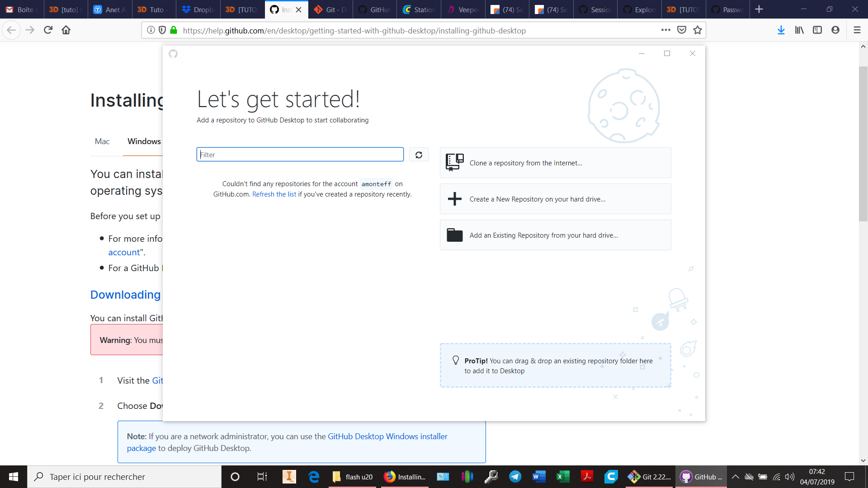This screenshot has width=868, height=488.
Task: Open Cortana circle icon on taskbar
Action: pos(235,477)
